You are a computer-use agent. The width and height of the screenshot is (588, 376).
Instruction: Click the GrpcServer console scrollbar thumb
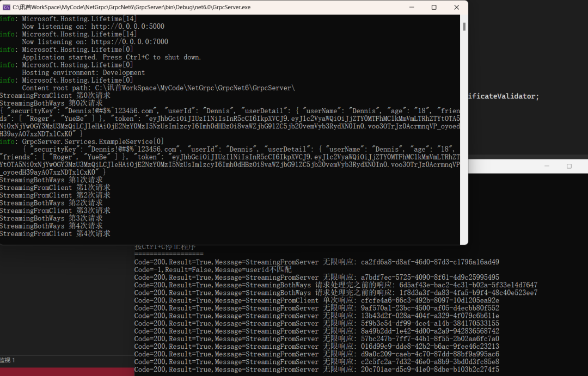pos(464,27)
